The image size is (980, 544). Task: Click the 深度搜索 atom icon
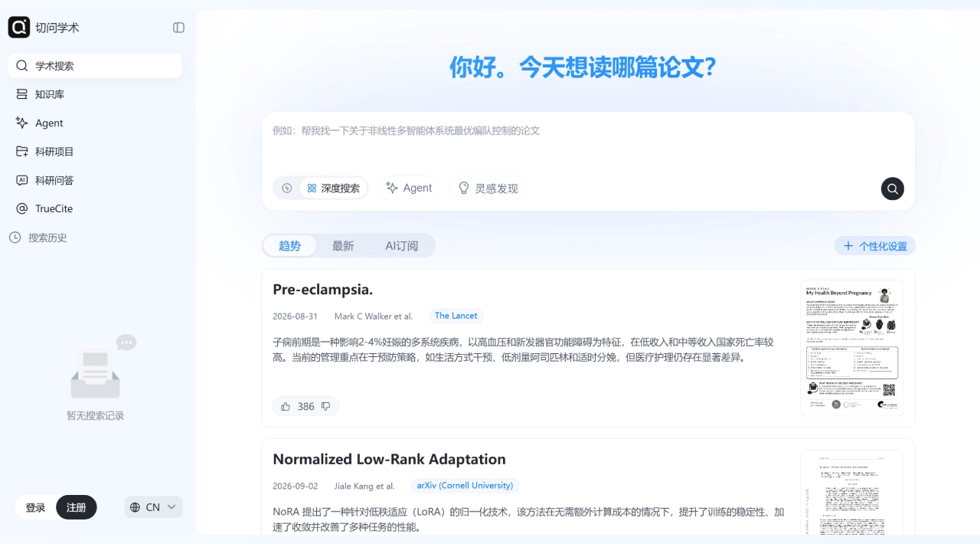[x=312, y=188]
